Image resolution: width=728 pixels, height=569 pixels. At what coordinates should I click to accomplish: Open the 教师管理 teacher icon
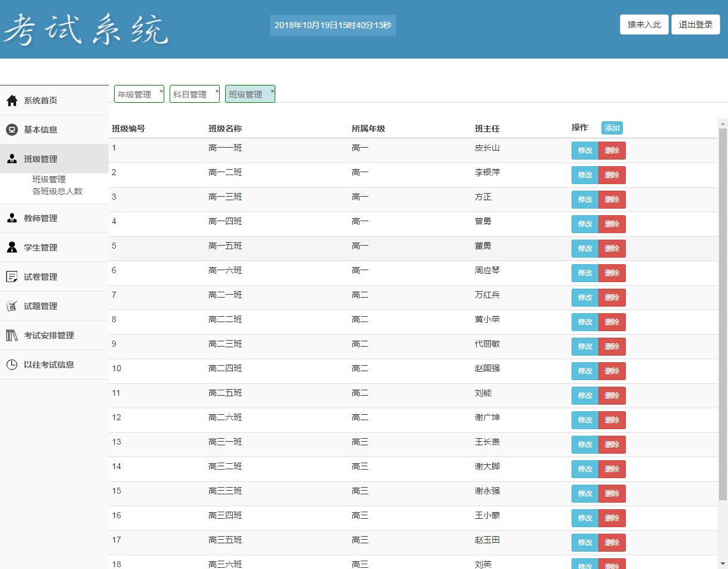tap(11, 218)
